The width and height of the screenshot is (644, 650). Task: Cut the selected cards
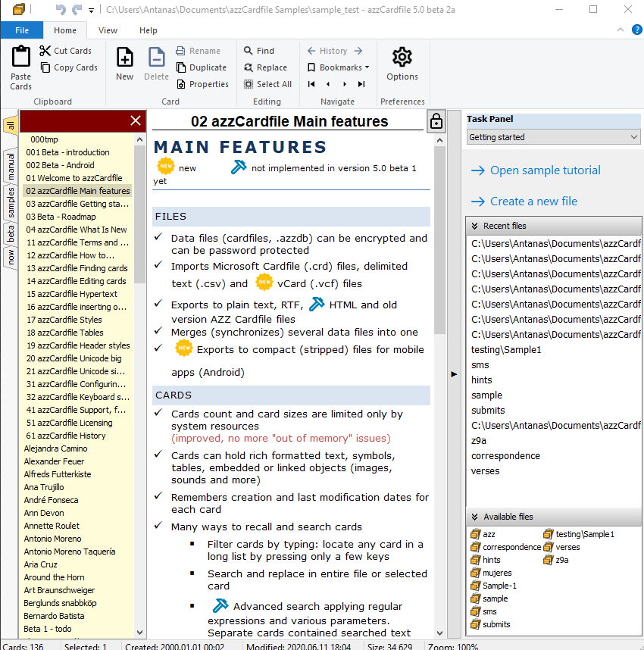click(x=65, y=51)
